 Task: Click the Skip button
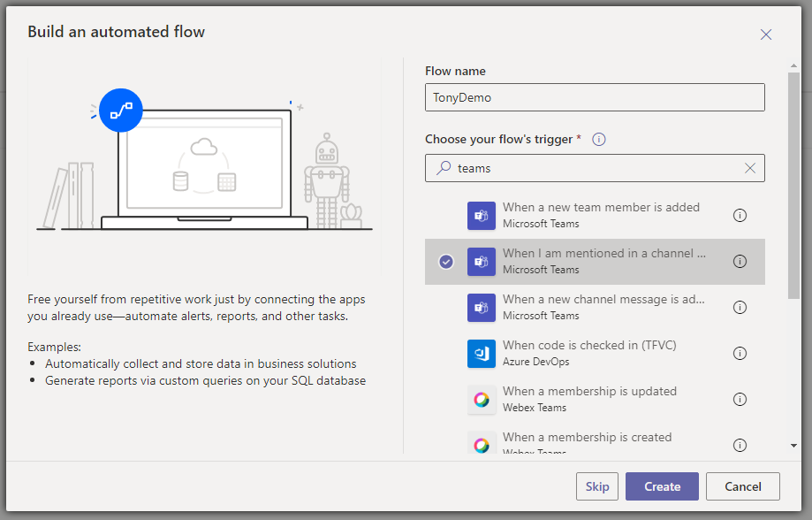(x=597, y=486)
